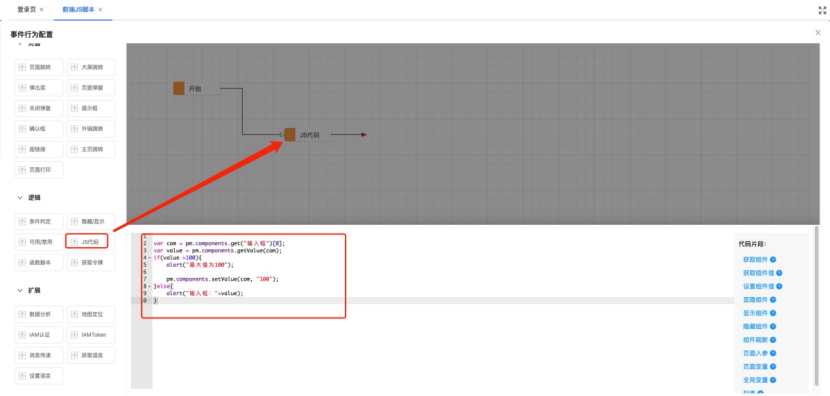
Task: Collapse the 逻辑 section
Action: coord(20,197)
